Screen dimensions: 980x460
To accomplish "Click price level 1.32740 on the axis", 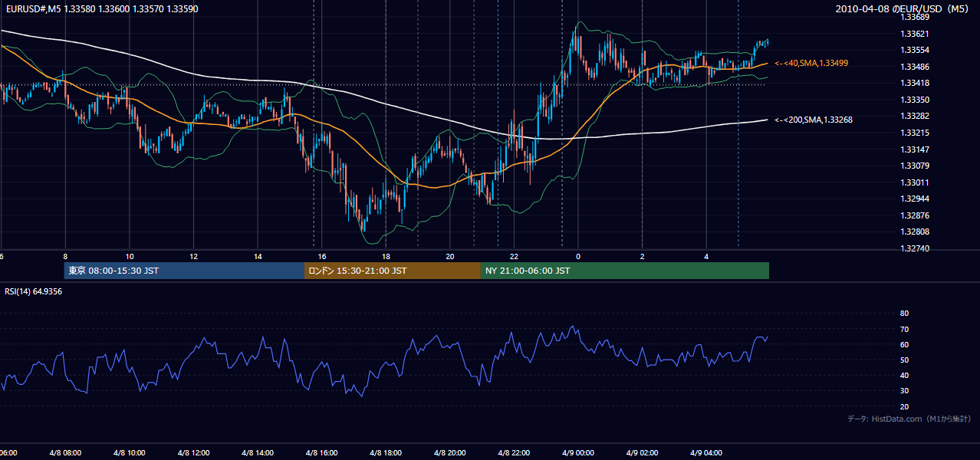I will pyautogui.click(x=915, y=248).
